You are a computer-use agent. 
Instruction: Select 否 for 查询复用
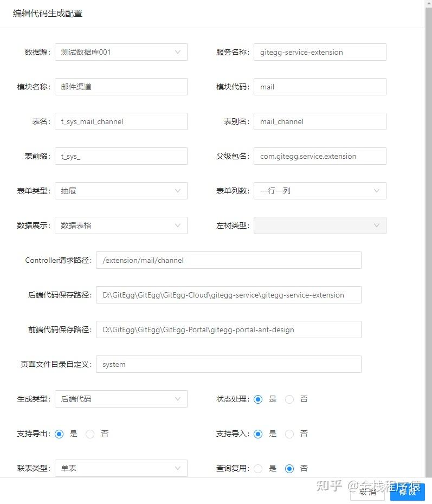(289, 469)
